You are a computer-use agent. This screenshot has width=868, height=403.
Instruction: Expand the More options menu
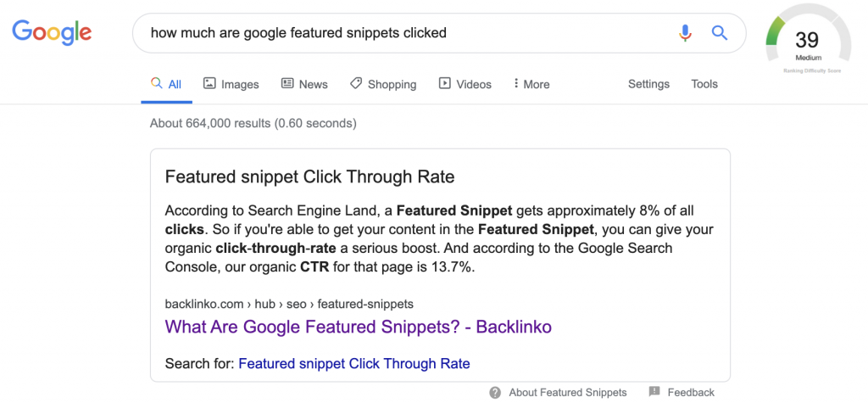click(x=531, y=84)
